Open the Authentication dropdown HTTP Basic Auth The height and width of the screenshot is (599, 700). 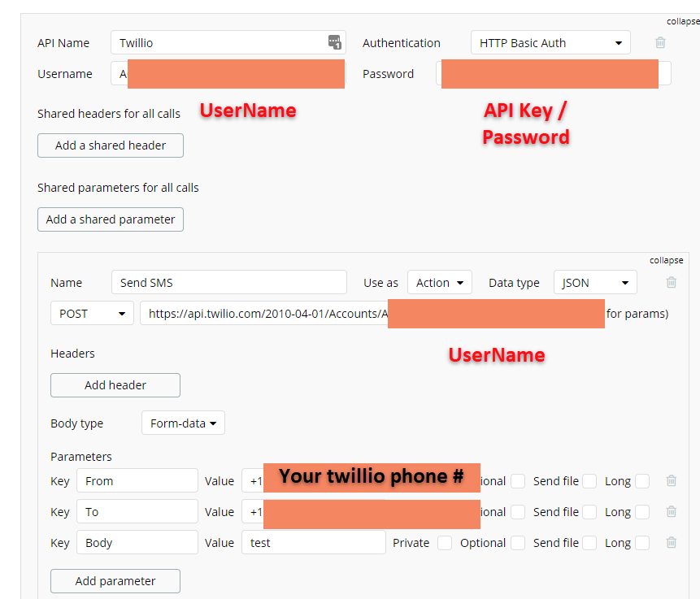click(550, 43)
